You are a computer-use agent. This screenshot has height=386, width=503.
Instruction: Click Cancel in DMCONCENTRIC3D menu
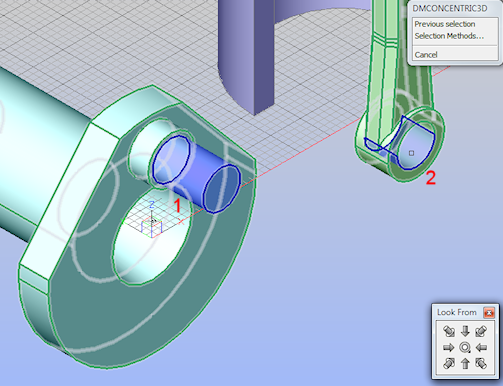[426, 55]
